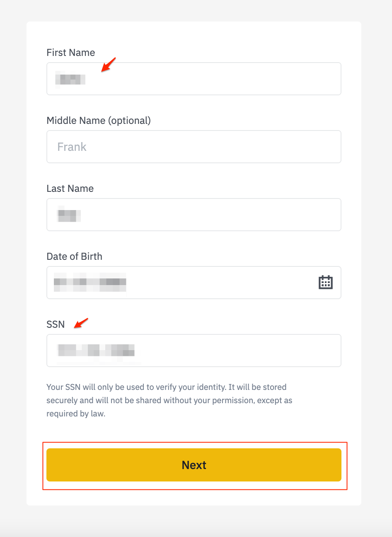
Task: Click the red arrow beside First Name
Action: (109, 65)
